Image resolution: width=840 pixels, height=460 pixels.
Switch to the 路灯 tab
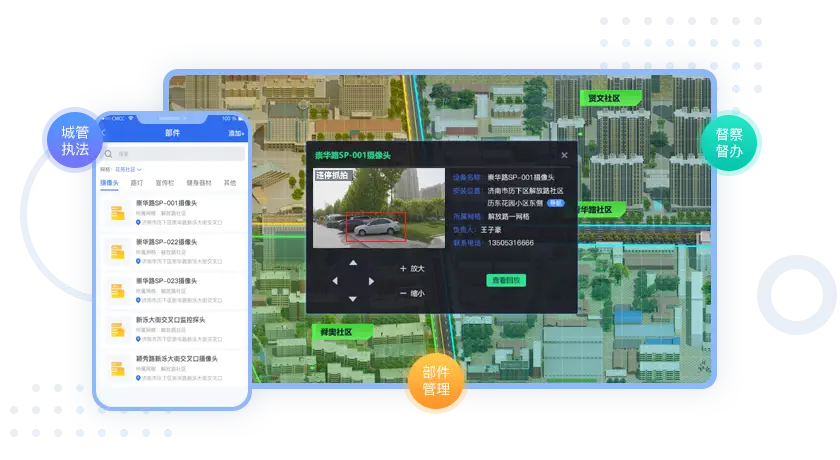tap(137, 183)
